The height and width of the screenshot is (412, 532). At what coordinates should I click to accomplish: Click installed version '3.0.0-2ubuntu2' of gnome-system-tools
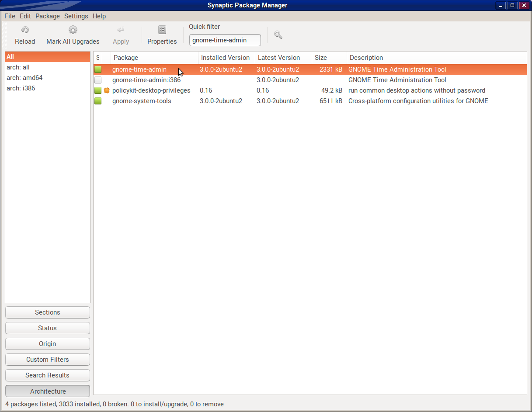pyautogui.click(x=221, y=101)
